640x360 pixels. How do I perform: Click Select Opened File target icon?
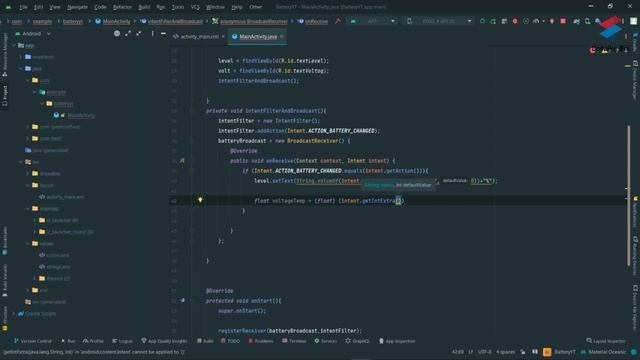pyautogui.click(x=117, y=33)
